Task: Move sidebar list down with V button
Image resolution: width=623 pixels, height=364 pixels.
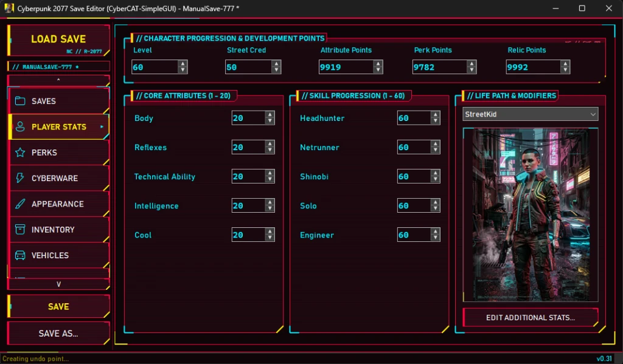Action: coord(59,284)
